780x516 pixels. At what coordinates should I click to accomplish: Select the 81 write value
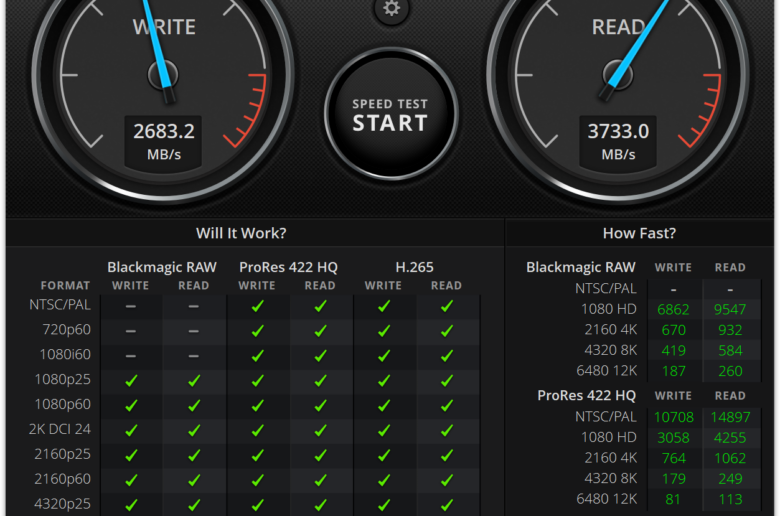pos(673,499)
